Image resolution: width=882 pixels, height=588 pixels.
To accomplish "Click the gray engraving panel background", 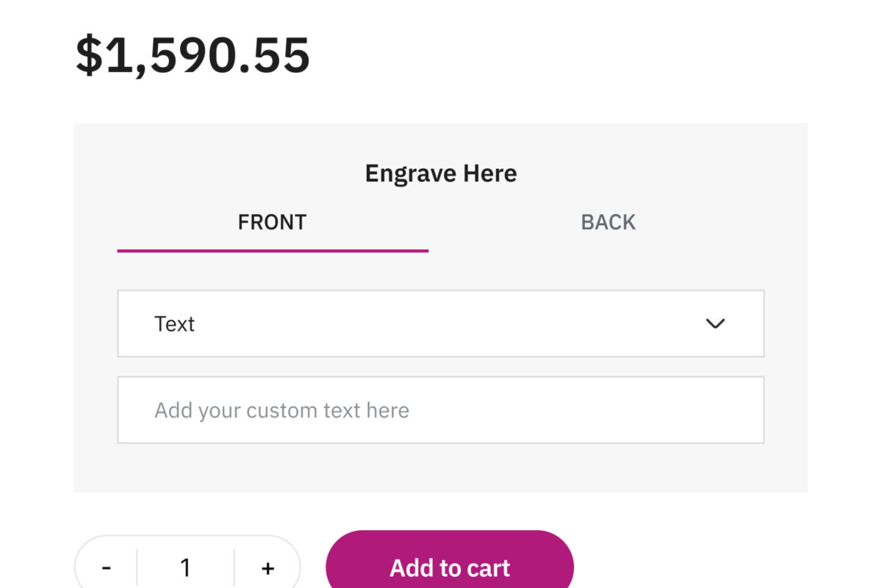I will (440, 469).
